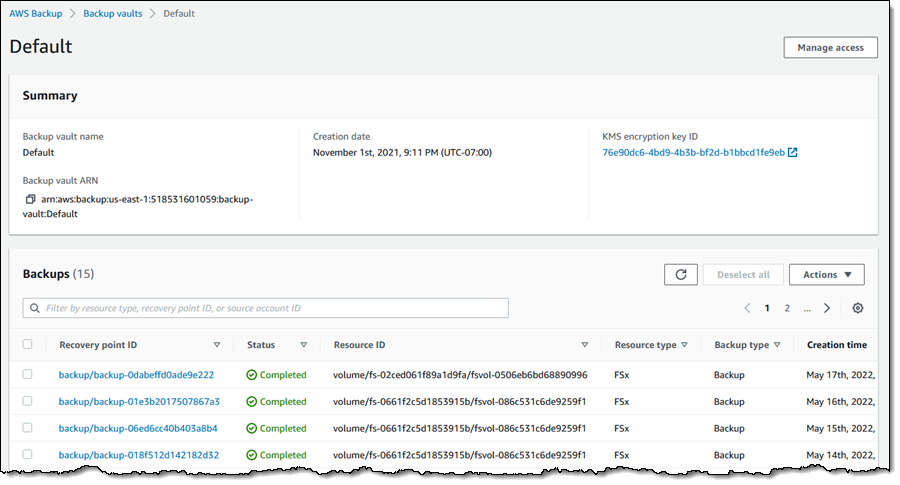This screenshot has width=900, height=485.
Task: Sort by Resource type column arrow
Action: coord(684,345)
